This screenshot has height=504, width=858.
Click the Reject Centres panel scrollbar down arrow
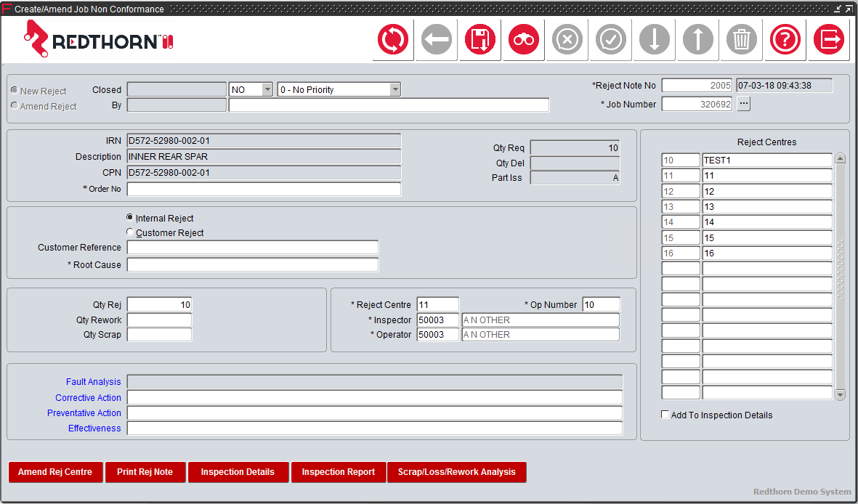841,394
